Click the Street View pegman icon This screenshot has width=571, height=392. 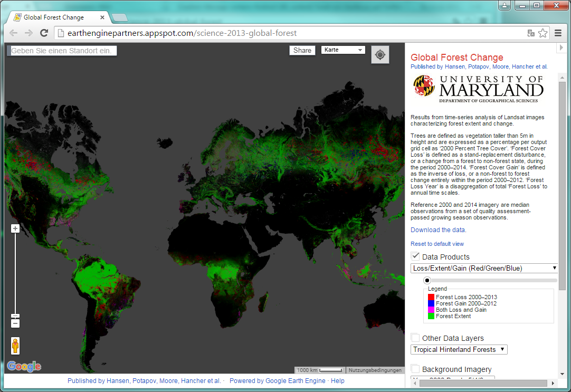15,346
